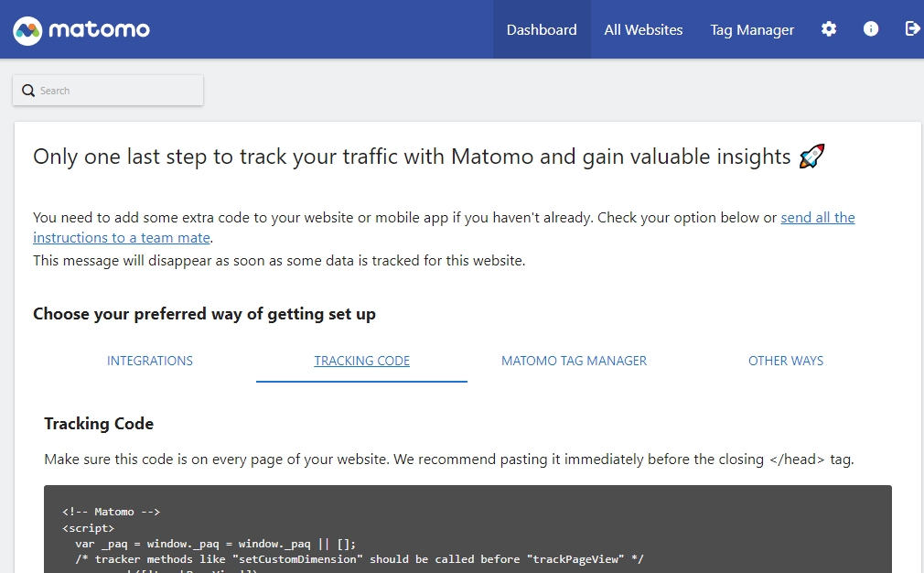Screen dimensions: 924x573
Task: Click the bold Tracking Code section heading
Action: [x=99, y=424]
